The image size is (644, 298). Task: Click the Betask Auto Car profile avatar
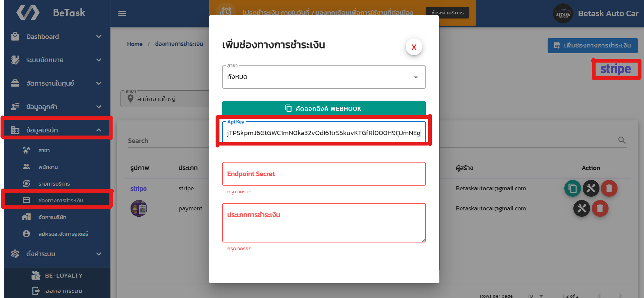[x=563, y=13]
